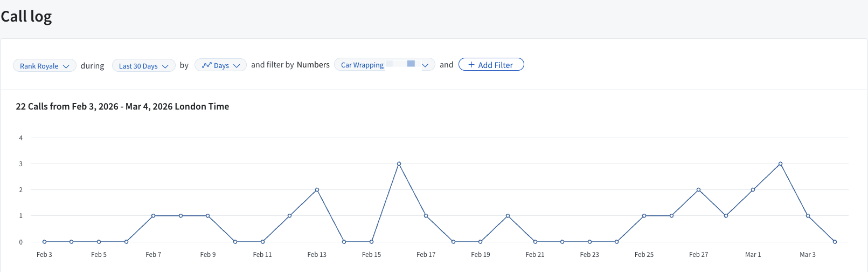Click the Feb 13 point at 2 calls

[x=317, y=190]
